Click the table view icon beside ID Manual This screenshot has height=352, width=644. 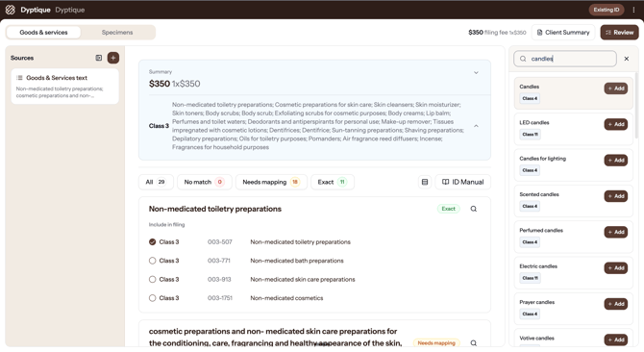tap(425, 182)
